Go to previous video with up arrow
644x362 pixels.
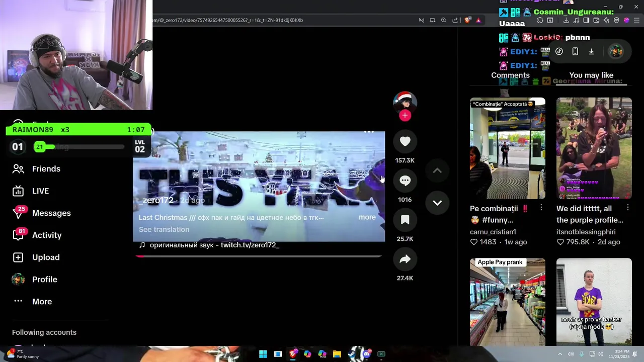(x=437, y=171)
